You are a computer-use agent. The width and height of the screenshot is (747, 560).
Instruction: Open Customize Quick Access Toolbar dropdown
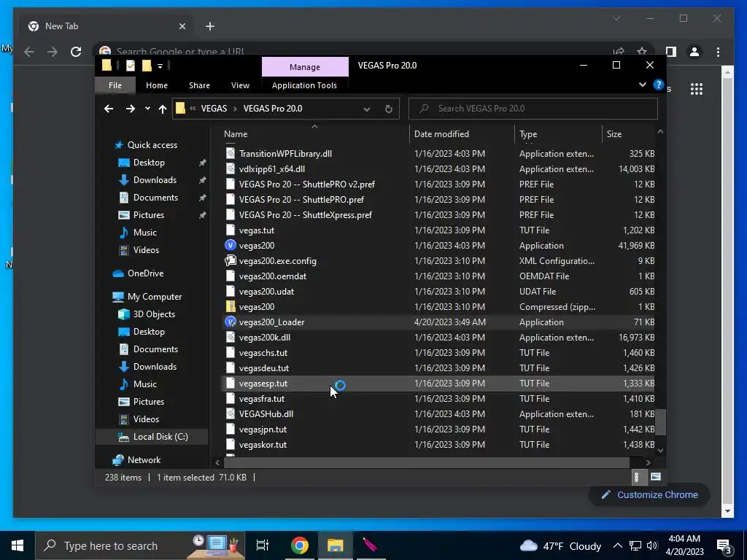pyautogui.click(x=160, y=66)
